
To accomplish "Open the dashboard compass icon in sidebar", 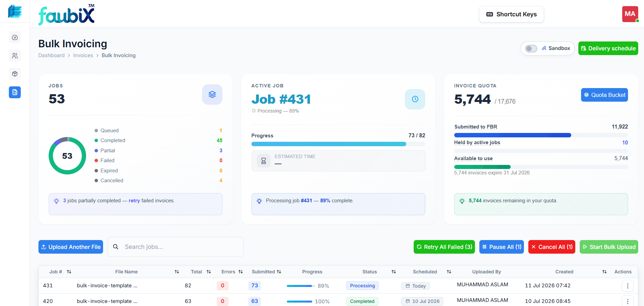I will pos(15,37).
